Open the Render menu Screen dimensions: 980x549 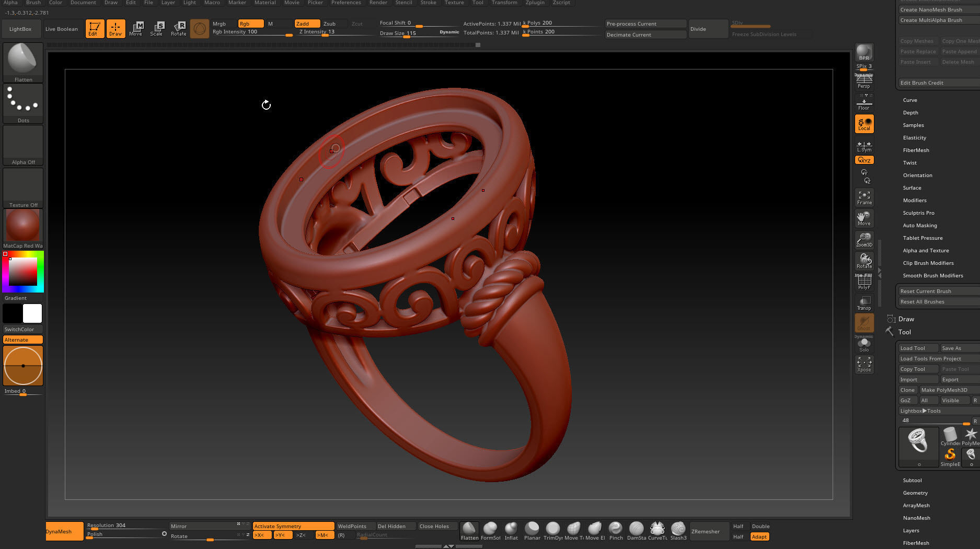tap(378, 3)
